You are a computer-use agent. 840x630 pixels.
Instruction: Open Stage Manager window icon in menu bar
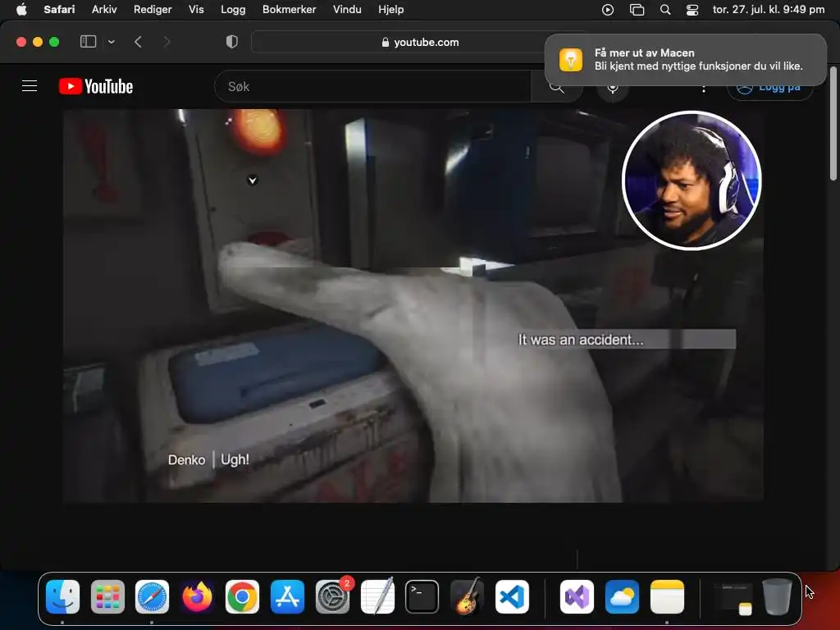click(x=637, y=10)
